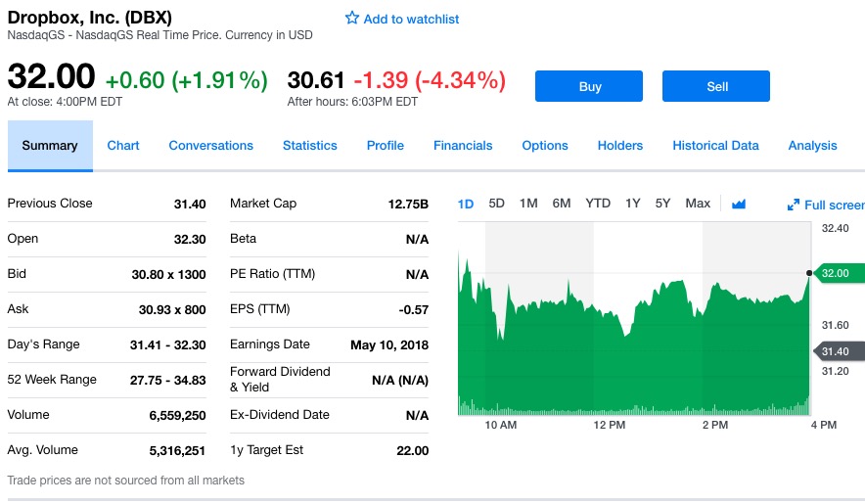Select the Options tab

click(x=544, y=146)
